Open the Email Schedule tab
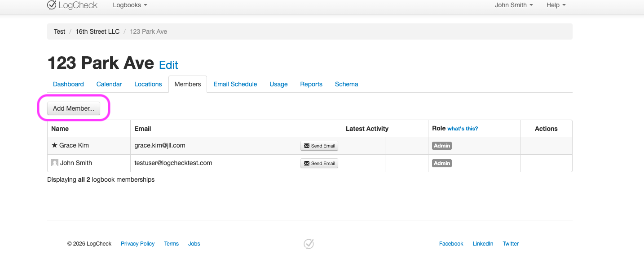The height and width of the screenshot is (273, 644). pos(235,84)
